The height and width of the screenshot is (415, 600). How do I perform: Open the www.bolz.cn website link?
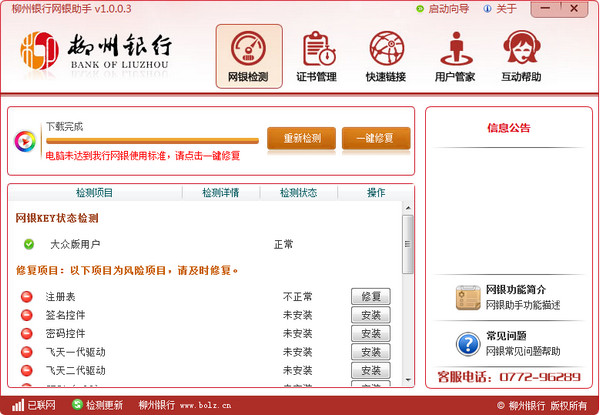[205, 405]
